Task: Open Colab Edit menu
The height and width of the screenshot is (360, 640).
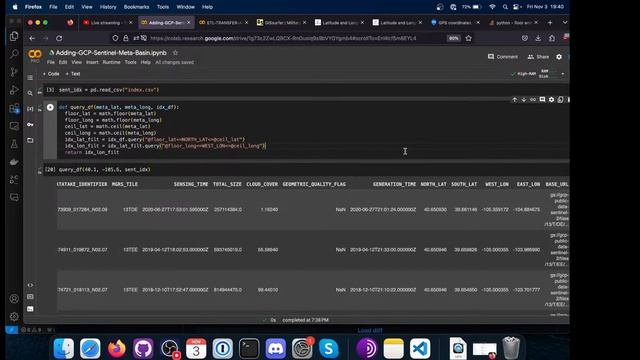Action: tap(63, 62)
